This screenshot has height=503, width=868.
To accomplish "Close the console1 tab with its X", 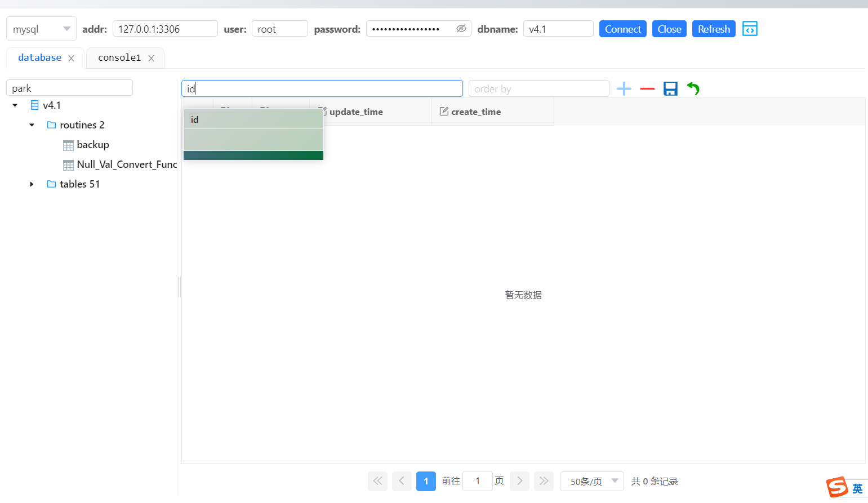I will 151,58.
